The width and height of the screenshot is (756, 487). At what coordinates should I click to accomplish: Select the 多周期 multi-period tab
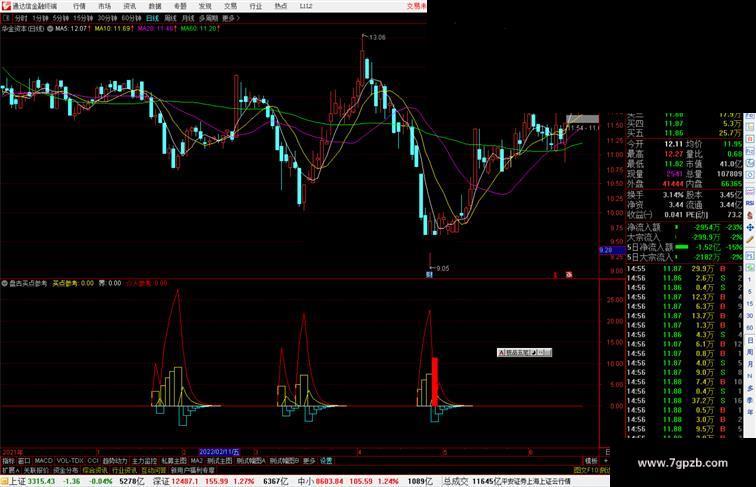[208, 18]
